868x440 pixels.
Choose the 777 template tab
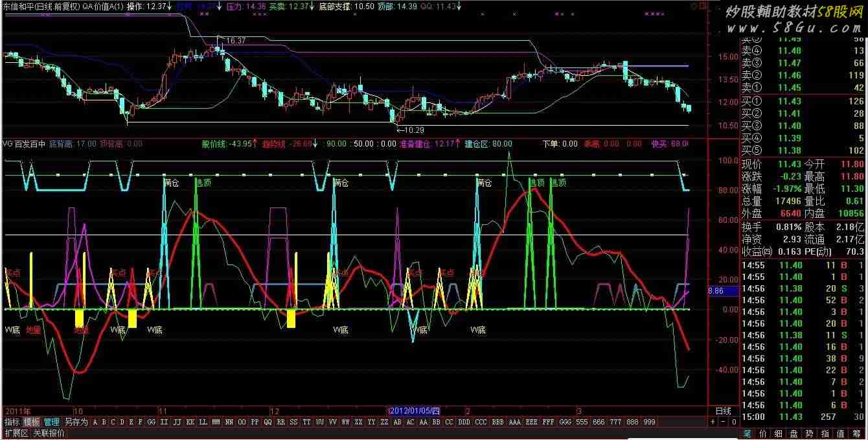(x=616, y=422)
